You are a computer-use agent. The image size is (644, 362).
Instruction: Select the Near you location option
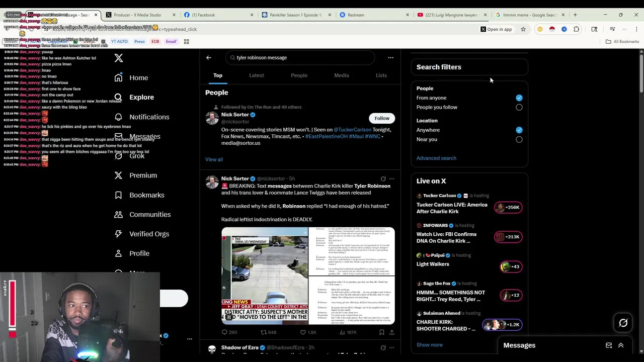519,139
